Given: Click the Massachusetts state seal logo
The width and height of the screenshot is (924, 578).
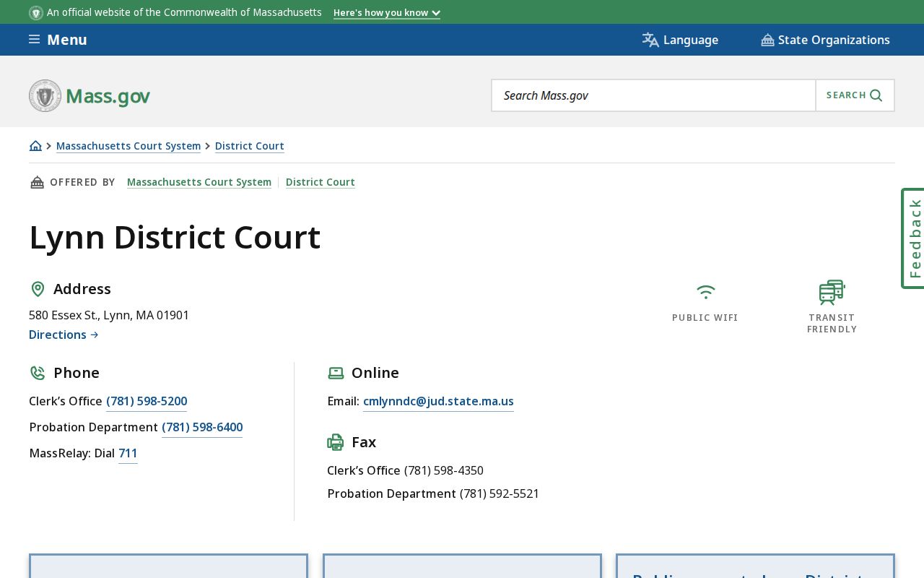Looking at the screenshot, I should (45, 95).
